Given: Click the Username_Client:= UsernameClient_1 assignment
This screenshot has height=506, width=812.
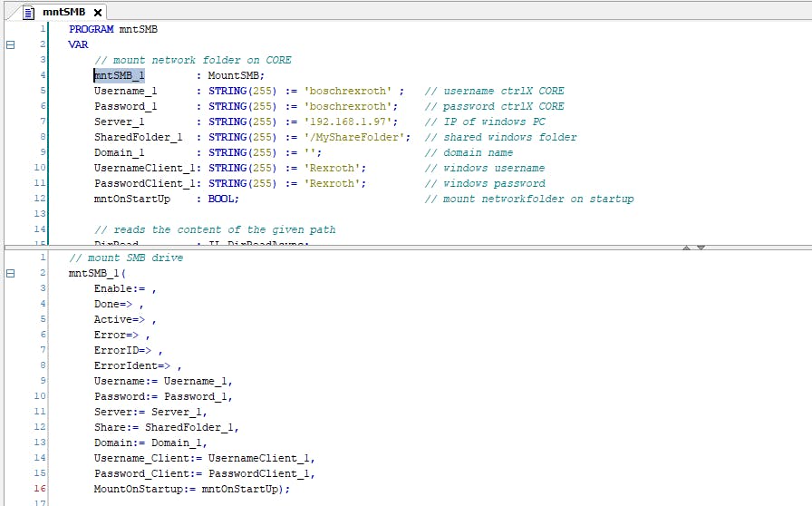Looking at the screenshot, I should pyautogui.click(x=204, y=458).
